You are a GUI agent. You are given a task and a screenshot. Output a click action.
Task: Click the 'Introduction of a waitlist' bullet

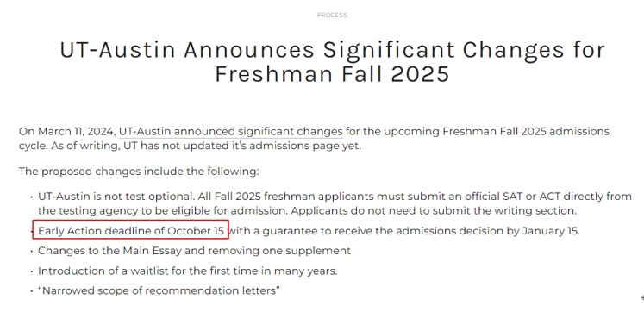pos(188,271)
